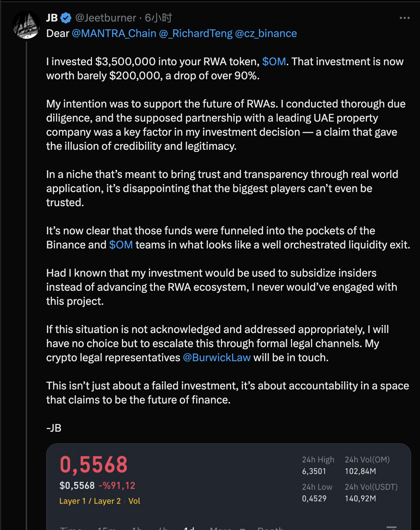Click the JB display name
Image resolution: width=420 pixels, height=530 pixels.
(52, 18)
